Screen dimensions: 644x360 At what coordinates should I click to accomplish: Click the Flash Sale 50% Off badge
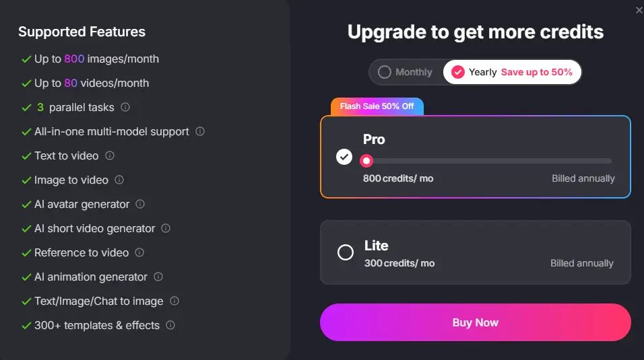click(377, 106)
